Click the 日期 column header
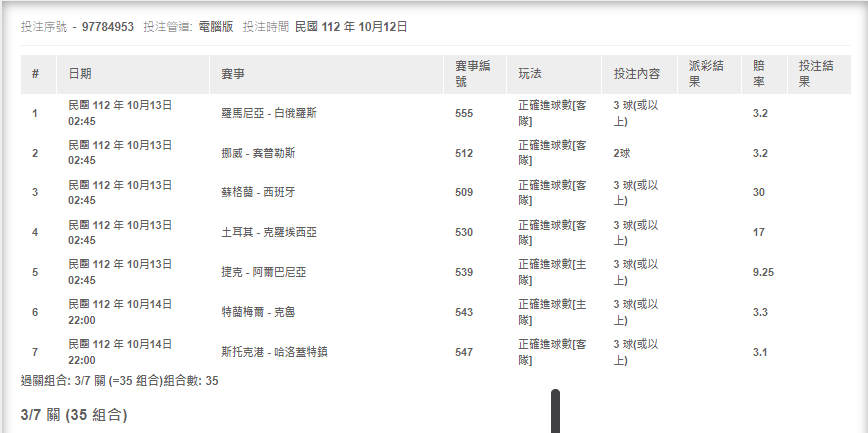 point(80,74)
